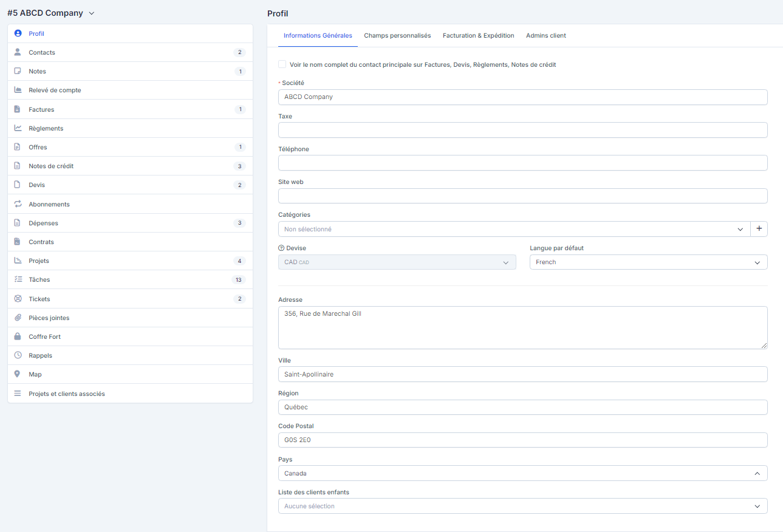The width and height of the screenshot is (783, 532).
Task: Click the Devis blank page icon
Action: [x=18, y=185]
